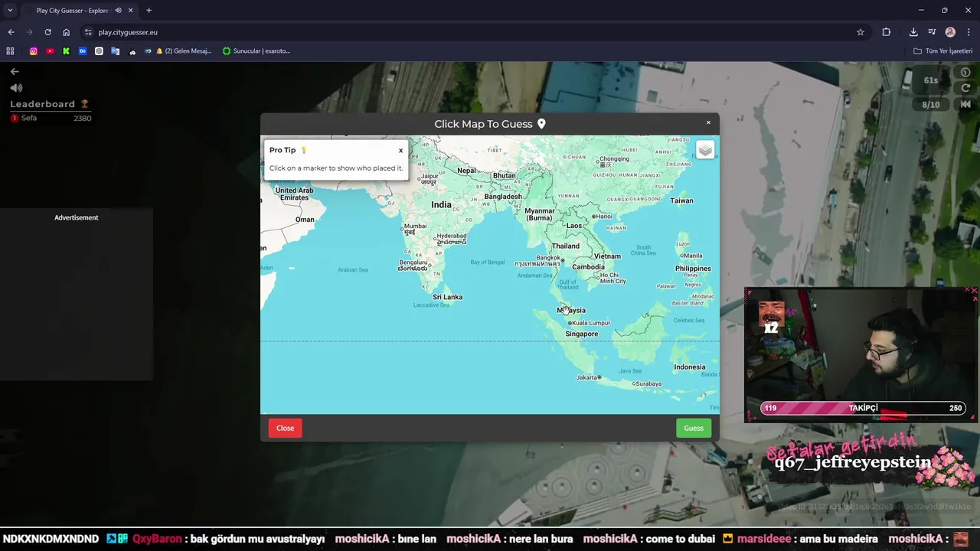The height and width of the screenshot is (551, 980).
Task: Click the India label on the map
Action: point(441,204)
